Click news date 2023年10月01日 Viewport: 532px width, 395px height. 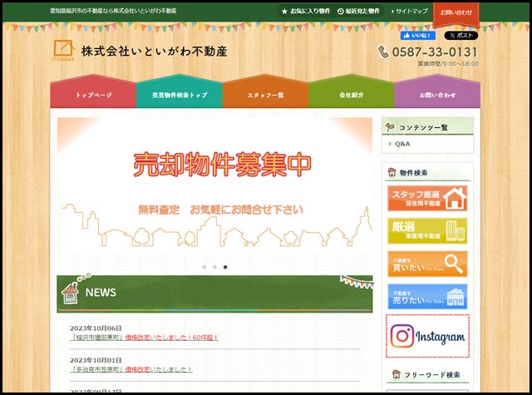(96, 360)
